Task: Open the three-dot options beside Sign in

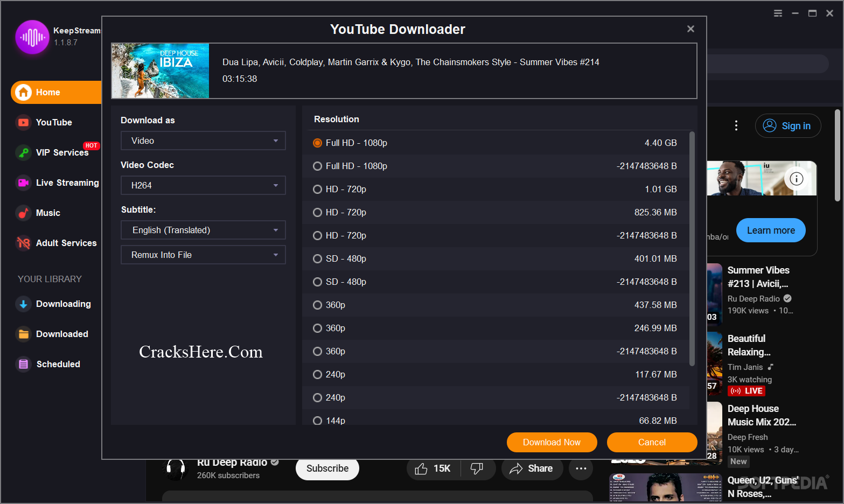Action: 736,126
